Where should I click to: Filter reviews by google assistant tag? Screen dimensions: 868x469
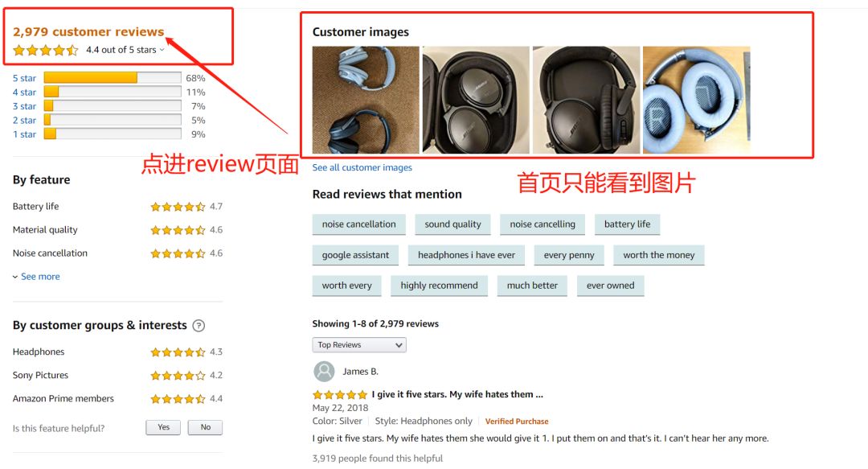click(x=355, y=256)
